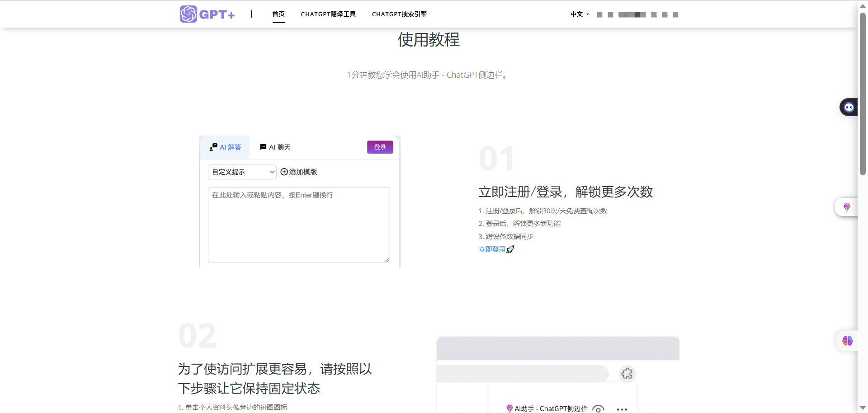Click the puzzle piece extensions icon
The width and height of the screenshot is (868, 413).
coord(627,373)
